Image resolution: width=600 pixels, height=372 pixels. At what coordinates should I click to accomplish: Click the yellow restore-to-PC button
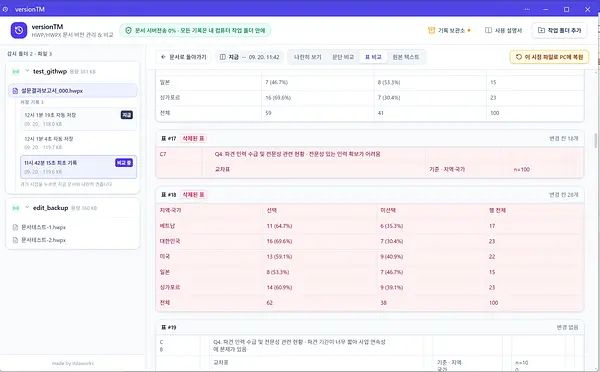[549, 57]
